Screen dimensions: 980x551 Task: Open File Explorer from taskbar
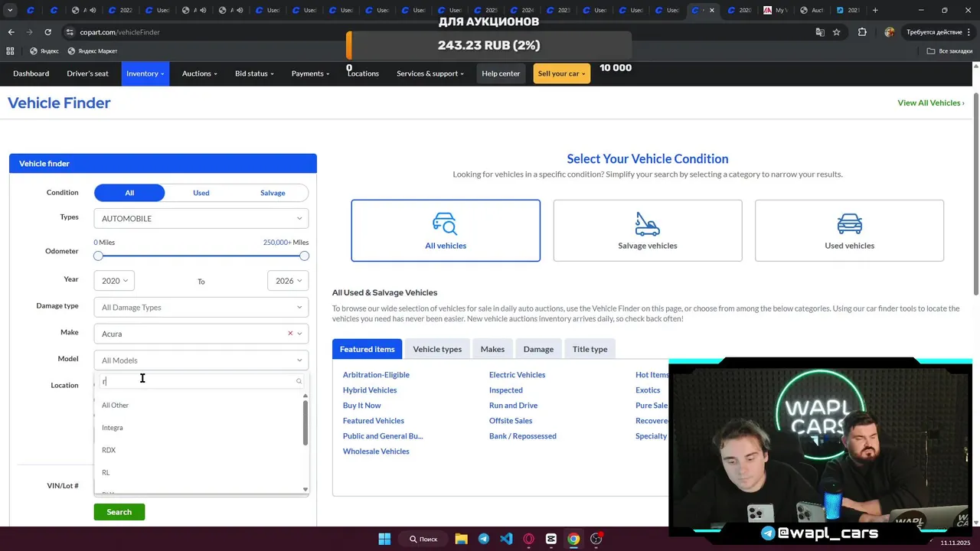click(x=461, y=539)
